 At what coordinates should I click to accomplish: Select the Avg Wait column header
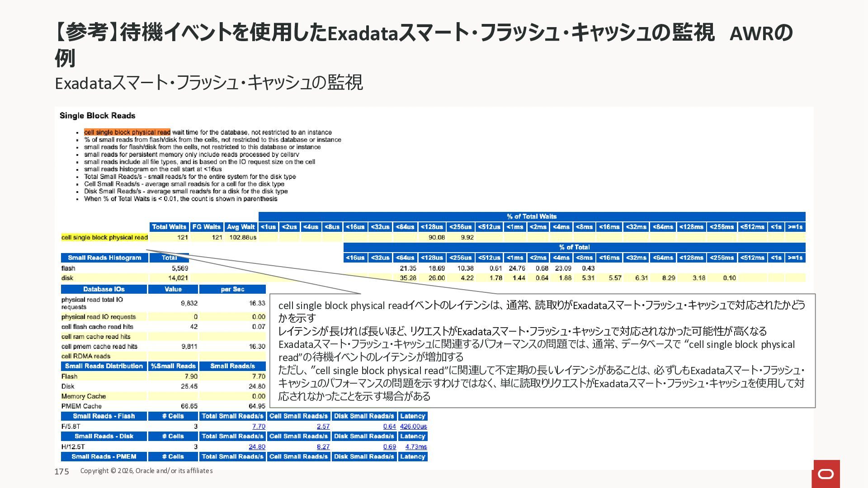coord(241,227)
